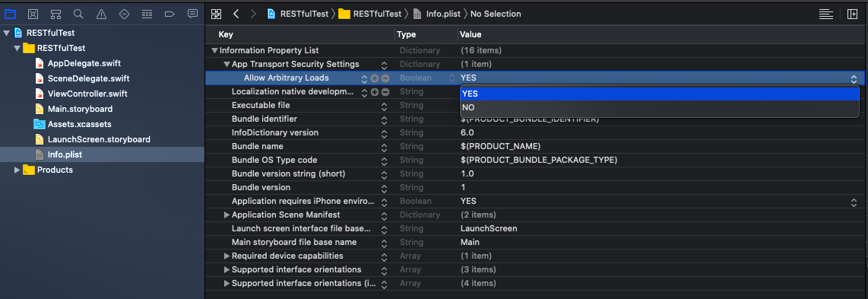This screenshot has width=868, height=299.
Task: Collapse the RESTfulTest project root triangle
Action: pyautogui.click(x=6, y=33)
